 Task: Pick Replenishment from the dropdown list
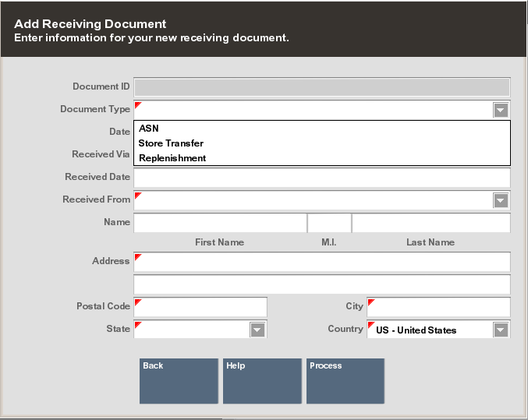pyautogui.click(x=322, y=158)
